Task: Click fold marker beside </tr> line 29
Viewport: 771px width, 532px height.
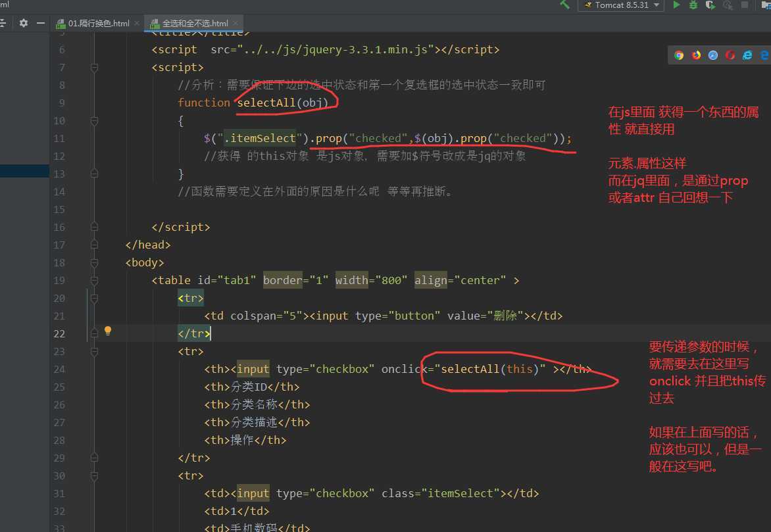Action: click(x=95, y=458)
